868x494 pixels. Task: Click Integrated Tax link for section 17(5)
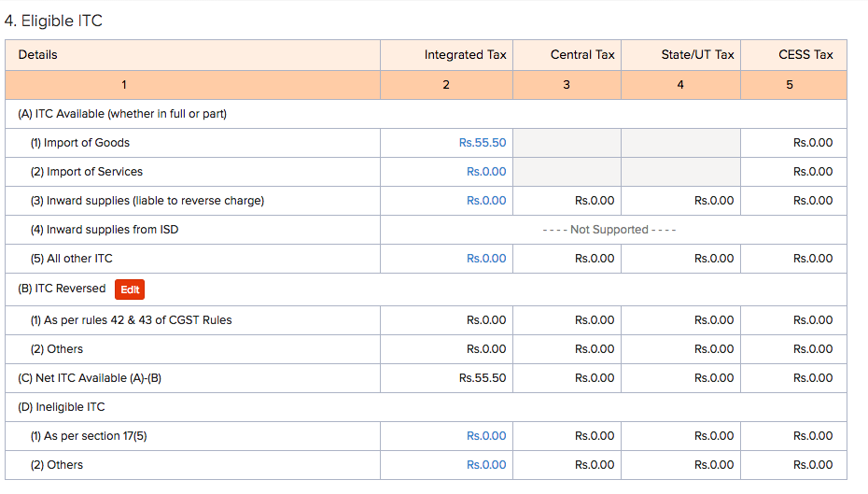tap(485, 436)
